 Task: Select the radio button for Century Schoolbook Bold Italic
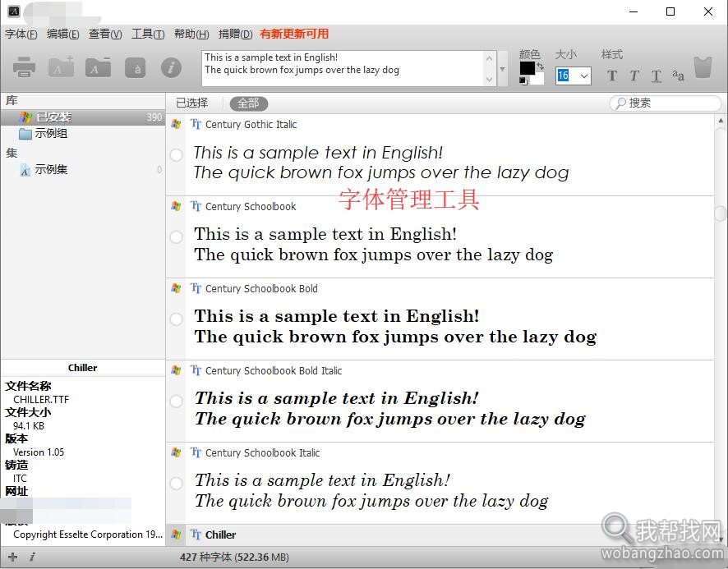point(176,401)
